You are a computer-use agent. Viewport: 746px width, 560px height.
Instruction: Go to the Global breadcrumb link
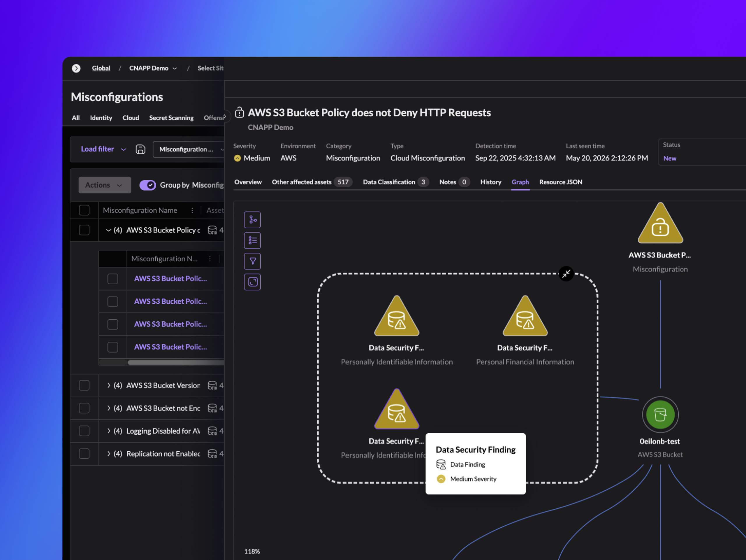101,68
